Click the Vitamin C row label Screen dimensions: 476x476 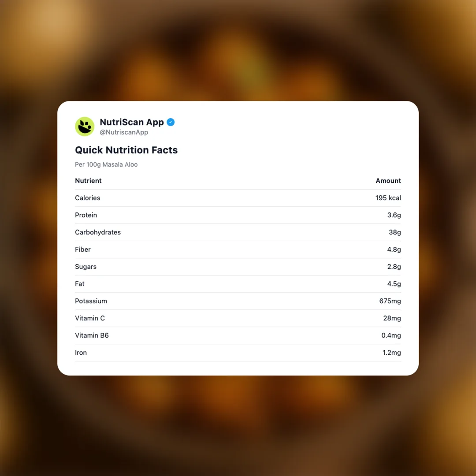point(89,318)
